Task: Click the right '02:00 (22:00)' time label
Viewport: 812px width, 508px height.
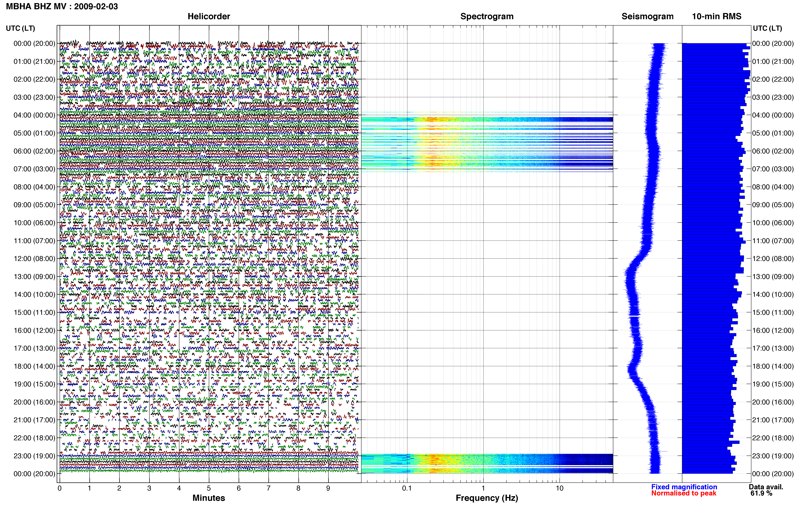Action: (x=773, y=79)
